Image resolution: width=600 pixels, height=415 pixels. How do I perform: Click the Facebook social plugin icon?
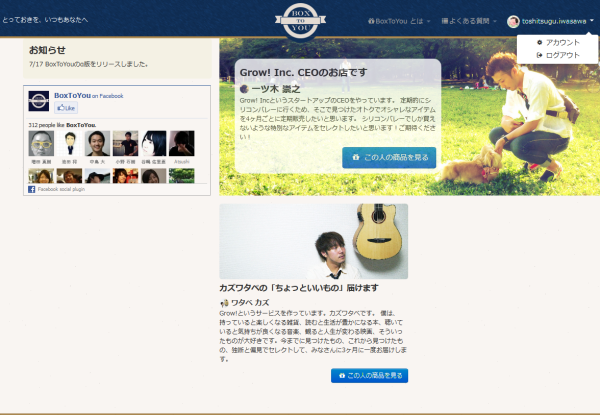(x=32, y=189)
